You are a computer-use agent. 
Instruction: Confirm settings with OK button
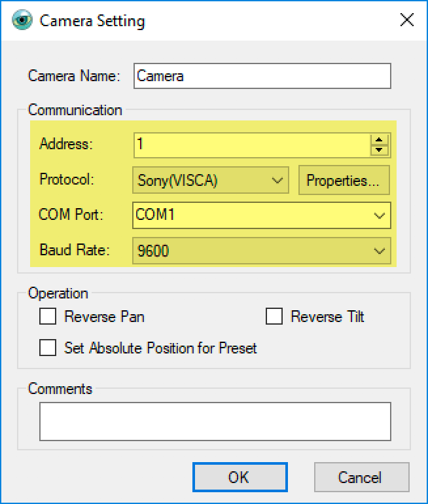[x=240, y=477]
